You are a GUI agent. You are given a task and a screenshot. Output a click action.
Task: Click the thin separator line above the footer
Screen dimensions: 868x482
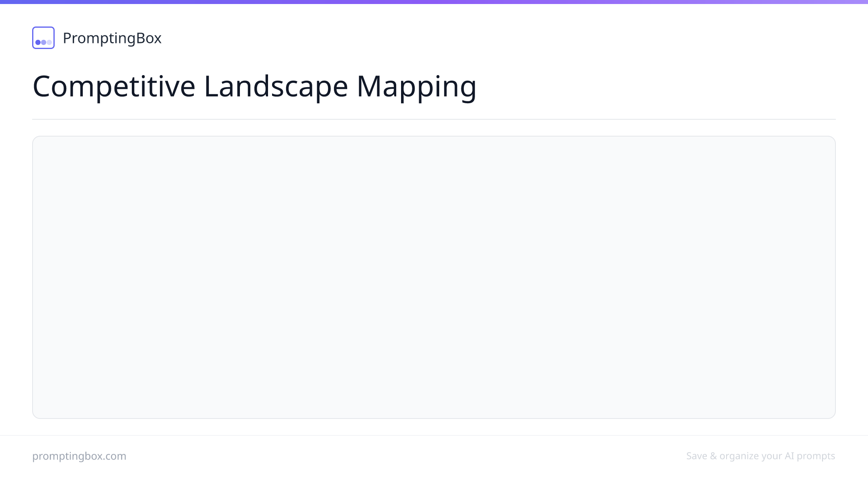tap(434, 435)
